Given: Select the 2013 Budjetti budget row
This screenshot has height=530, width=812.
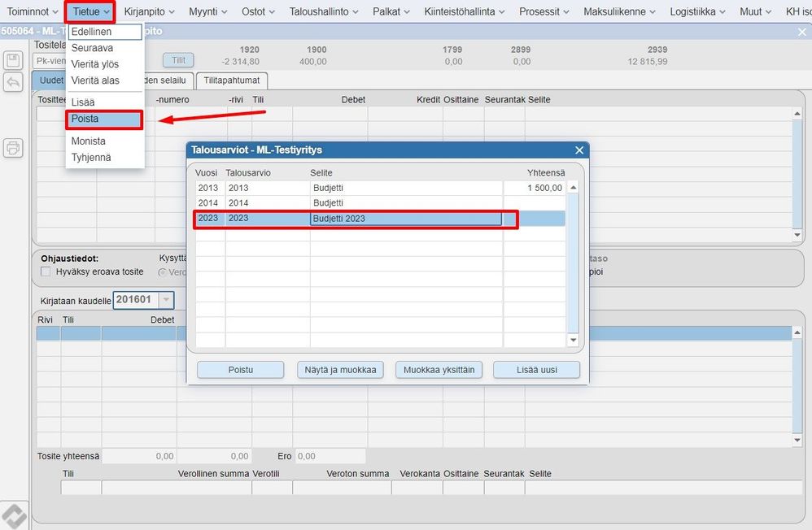Looking at the screenshot, I should 380,188.
